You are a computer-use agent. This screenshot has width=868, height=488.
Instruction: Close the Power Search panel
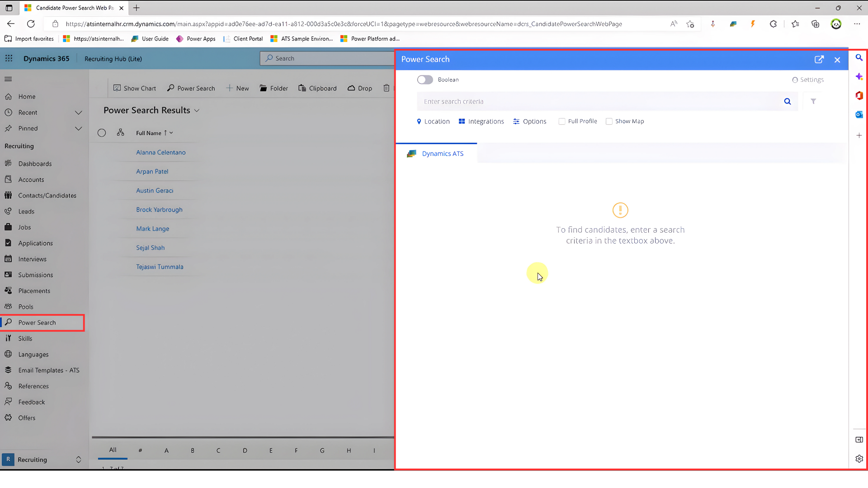[837, 60]
